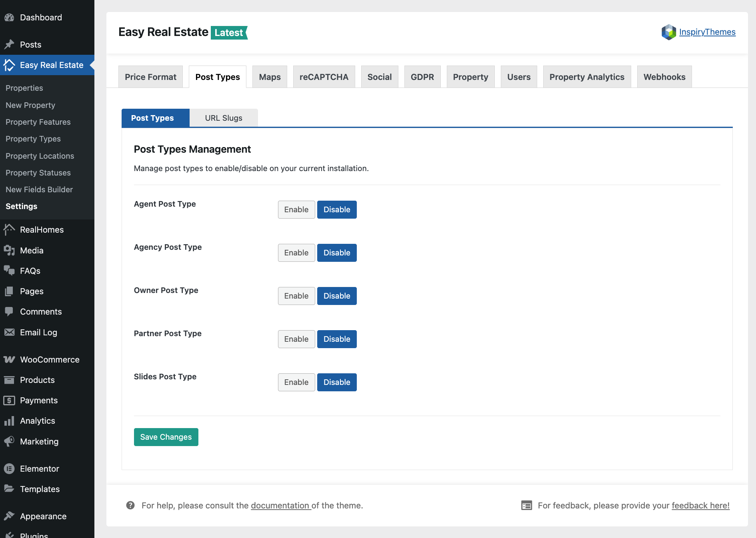Click the FAQs speech bubbles icon
The height and width of the screenshot is (538, 756).
point(9,271)
